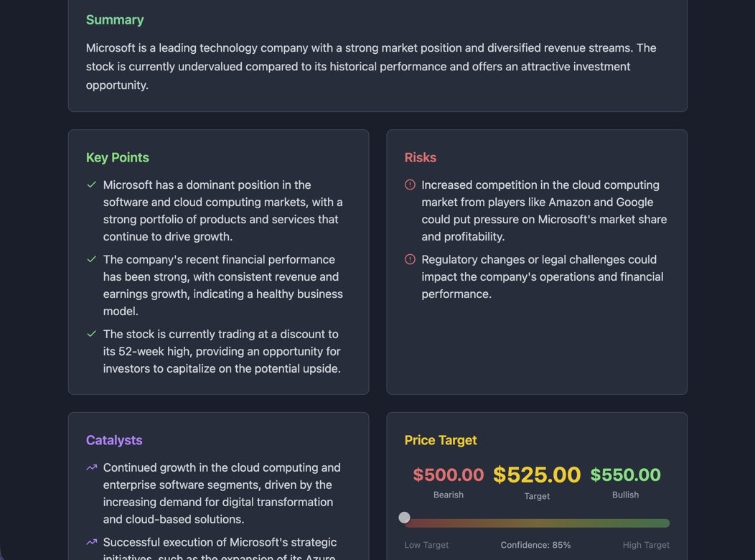The height and width of the screenshot is (560, 755).
Task: Click the $525.00 target price
Action: click(537, 475)
